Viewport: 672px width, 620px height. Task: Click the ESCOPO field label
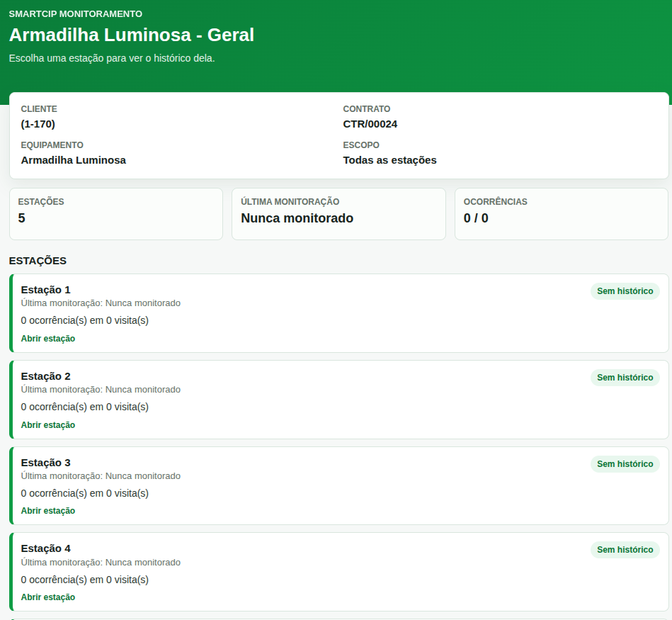tap(361, 145)
